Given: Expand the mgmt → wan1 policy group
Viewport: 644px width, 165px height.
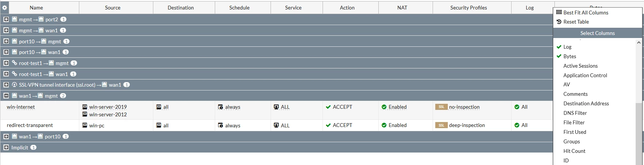Looking at the screenshot, I should click(6, 30).
